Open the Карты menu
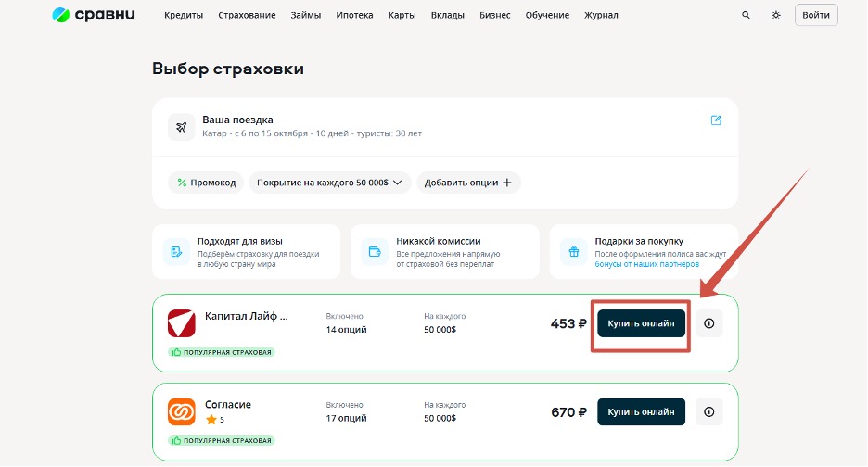868x467 pixels. (x=402, y=15)
